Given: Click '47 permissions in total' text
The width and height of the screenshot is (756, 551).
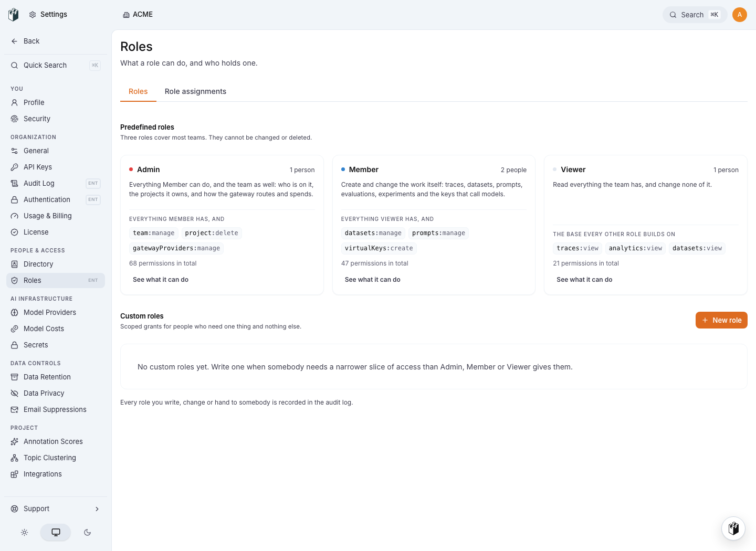Looking at the screenshot, I should point(375,263).
